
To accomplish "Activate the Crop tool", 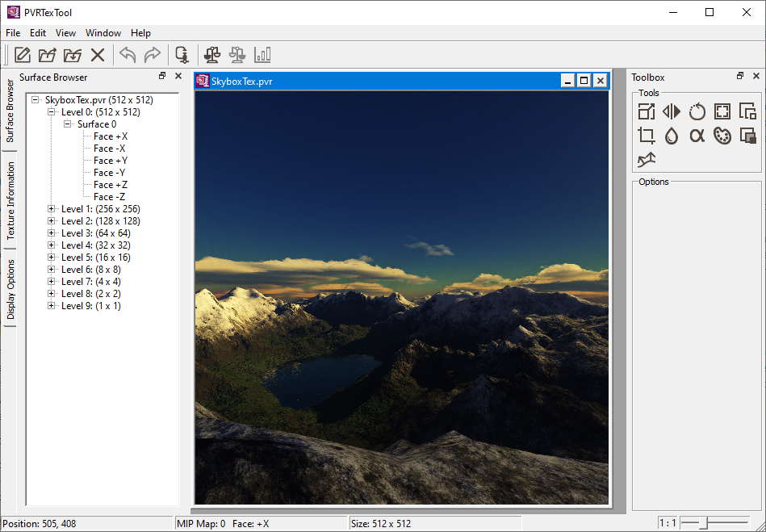I will click(646, 136).
